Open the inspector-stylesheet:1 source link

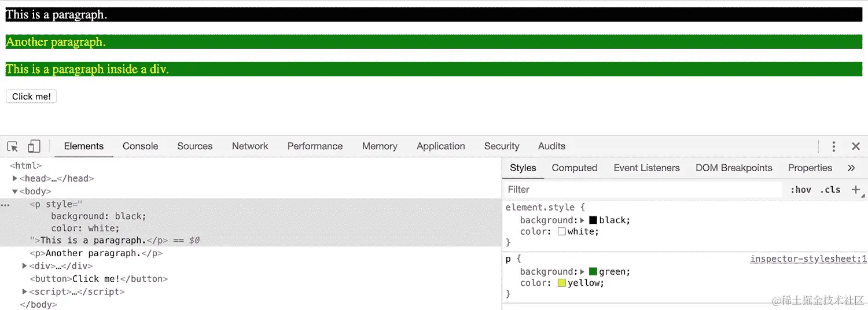(x=808, y=259)
